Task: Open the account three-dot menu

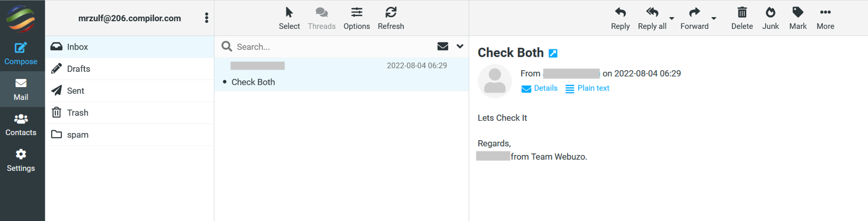Action: tap(207, 18)
